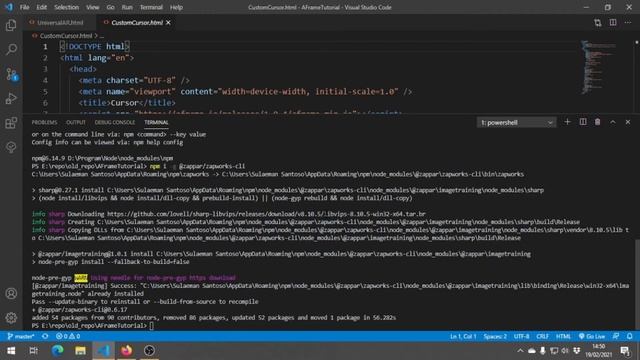Open Firefox from taskbar
Viewport: 640px width, 360px height.
(126, 351)
